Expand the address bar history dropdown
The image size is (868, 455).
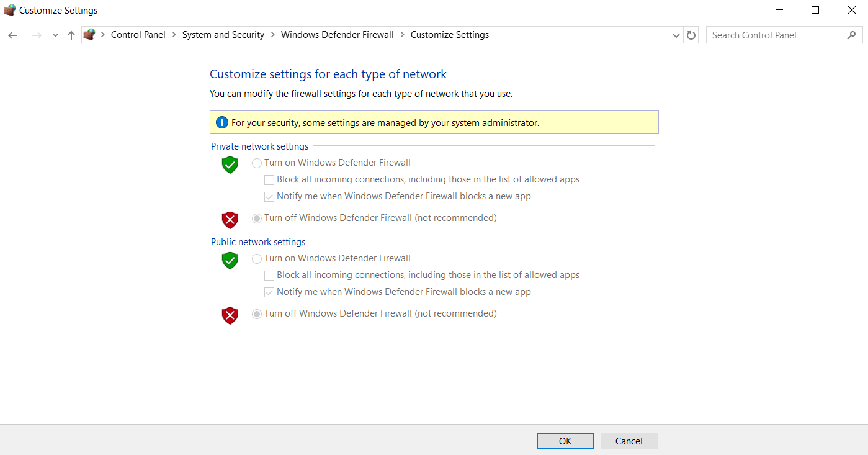tap(676, 35)
